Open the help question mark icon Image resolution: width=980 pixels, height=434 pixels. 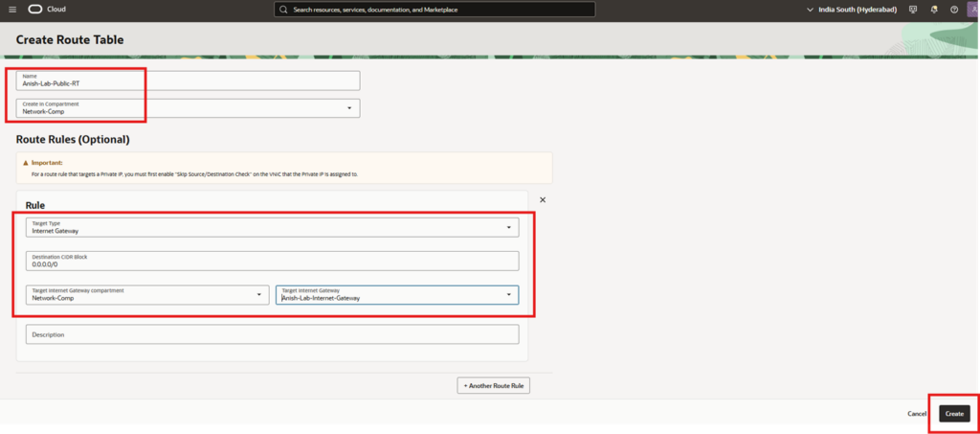953,9
